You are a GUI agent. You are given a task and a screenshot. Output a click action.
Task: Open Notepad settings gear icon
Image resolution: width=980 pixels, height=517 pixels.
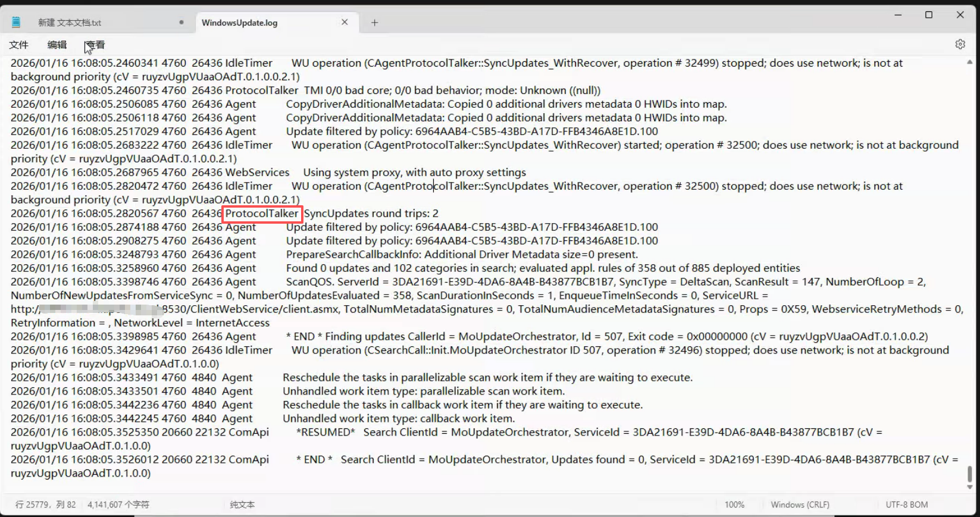(960, 45)
